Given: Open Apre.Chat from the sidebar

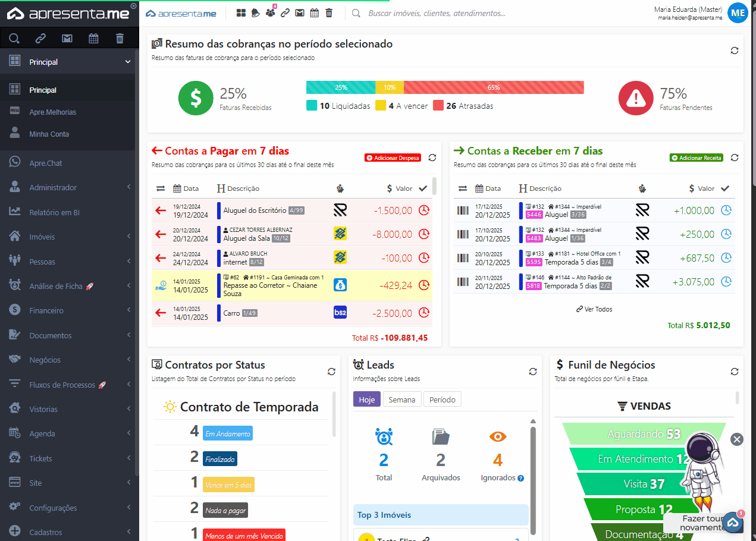Looking at the screenshot, I should tap(46, 163).
